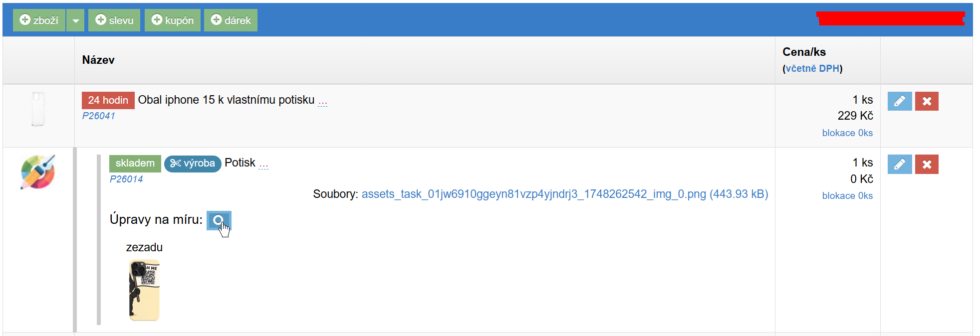980x336 pixels.
Task: Download the attached assets_task png file
Action: click(x=565, y=194)
